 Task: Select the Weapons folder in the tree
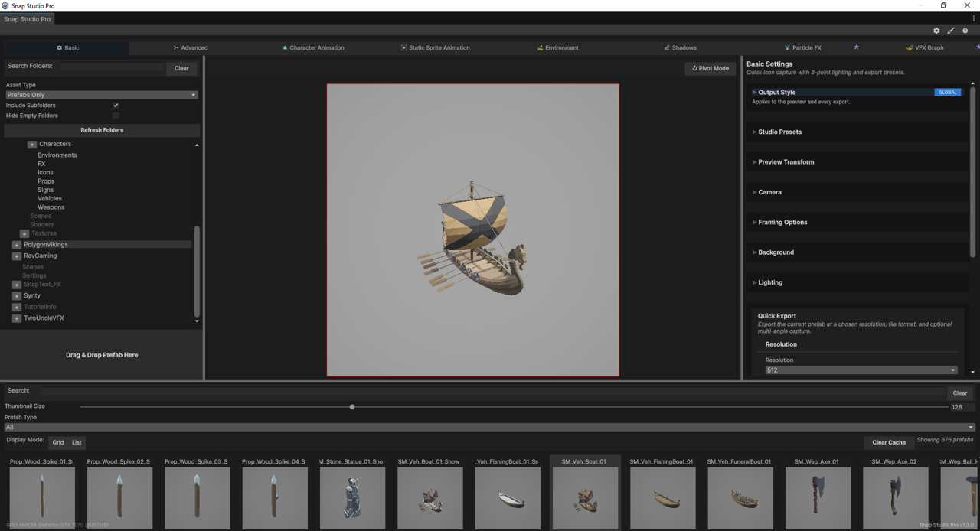pos(51,207)
